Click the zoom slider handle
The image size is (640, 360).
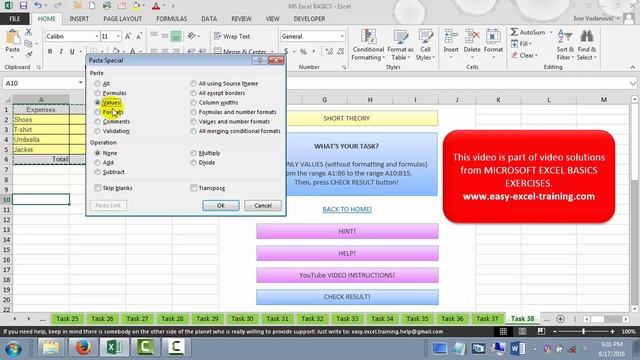pos(584,331)
